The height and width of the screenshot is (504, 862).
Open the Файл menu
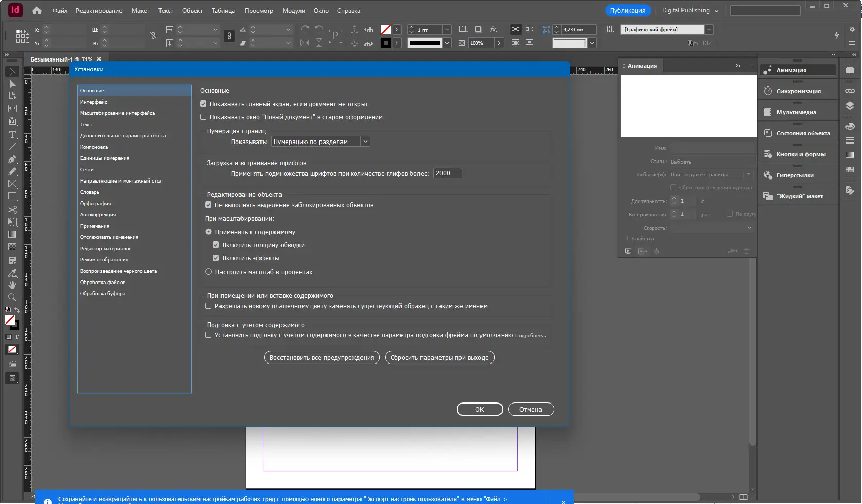(x=60, y=11)
